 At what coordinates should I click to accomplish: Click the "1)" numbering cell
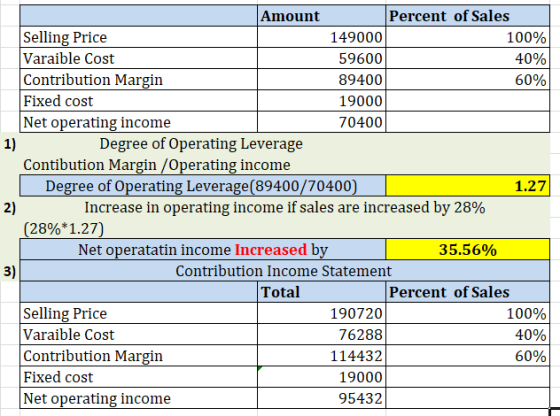point(10,144)
